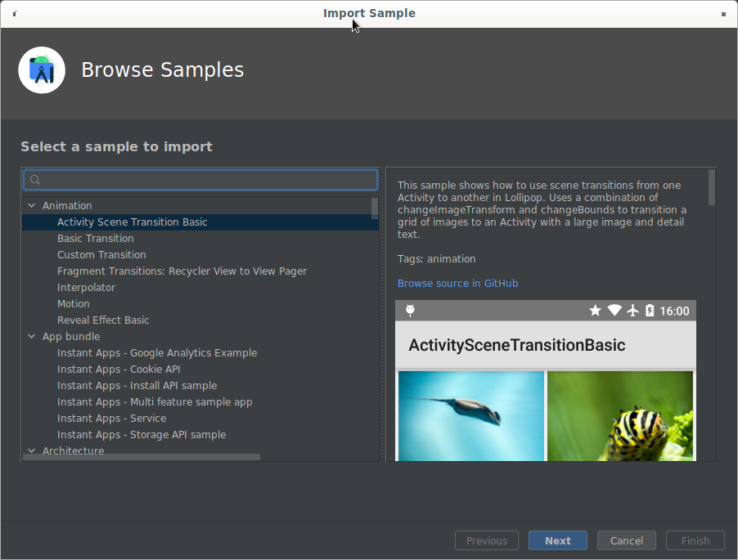738x560 pixels.
Task: Click the Cancel button
Action: (626, 540)
